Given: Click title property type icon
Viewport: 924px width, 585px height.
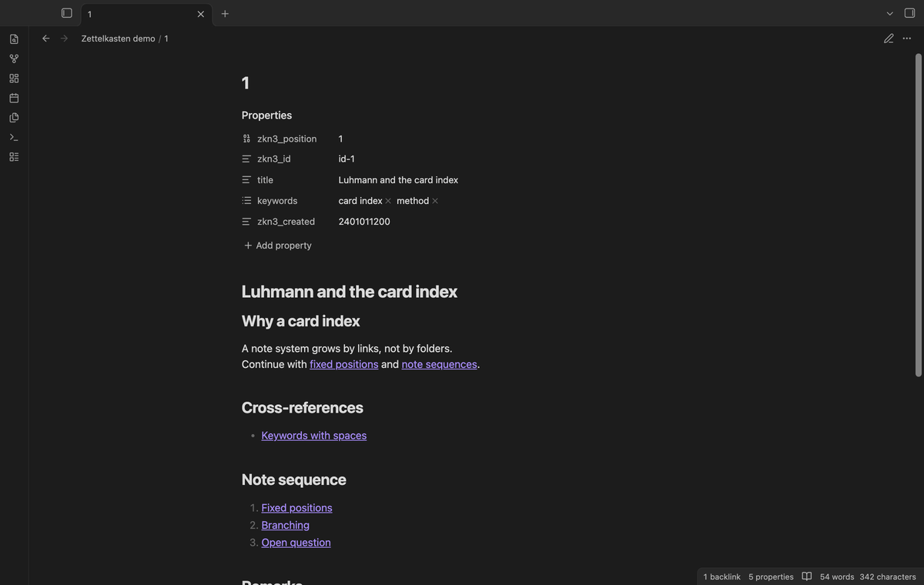Looking at the screenshot, I should pos(246,180).
